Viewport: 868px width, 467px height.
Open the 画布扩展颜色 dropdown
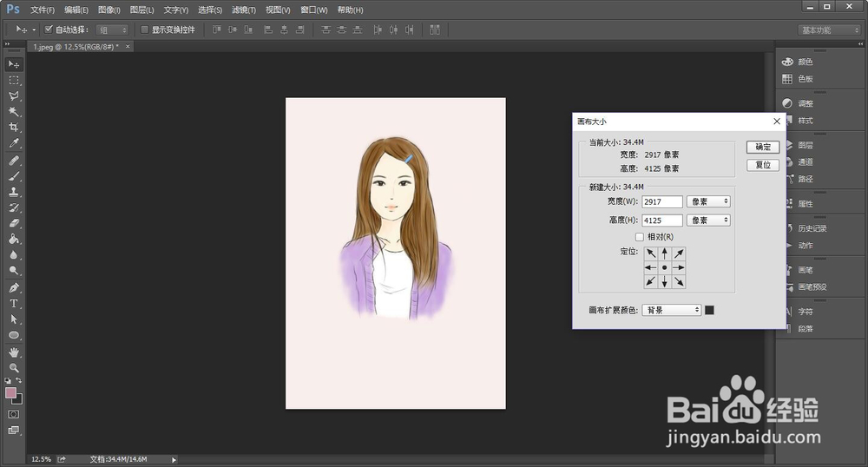[x=672, y=310]
